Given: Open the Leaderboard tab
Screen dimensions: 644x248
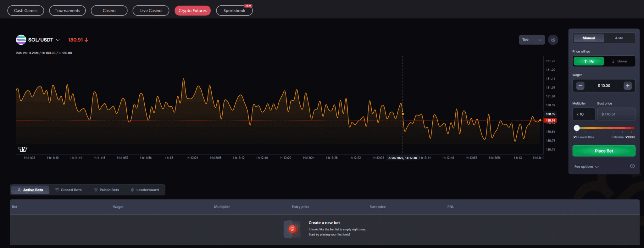Looking at the screenshot, I should 145,190.
